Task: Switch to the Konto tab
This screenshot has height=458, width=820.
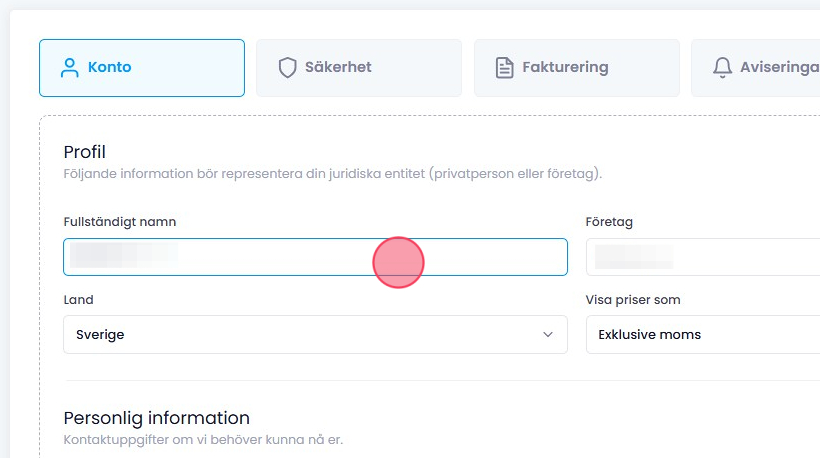Action: coord(141,68)
